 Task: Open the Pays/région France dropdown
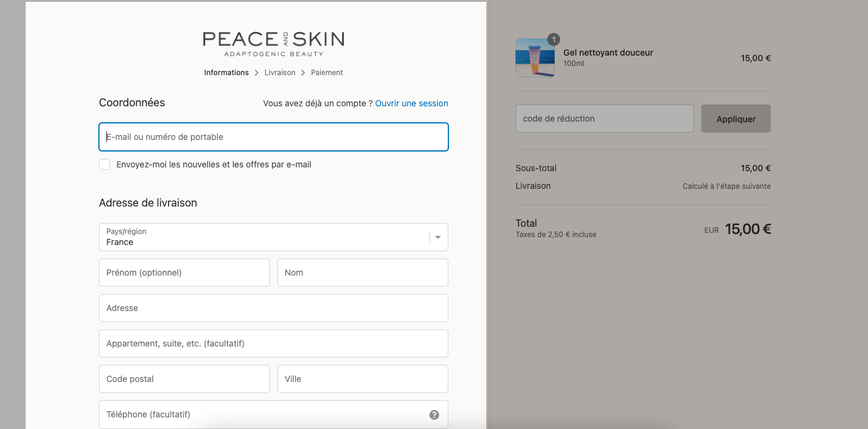[274, 237]
